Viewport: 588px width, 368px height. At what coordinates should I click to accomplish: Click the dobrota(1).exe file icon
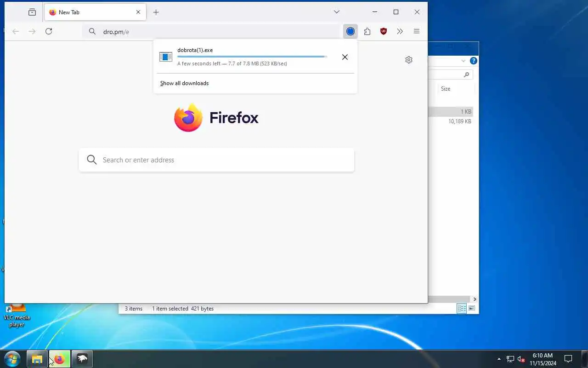coord(166,57)
